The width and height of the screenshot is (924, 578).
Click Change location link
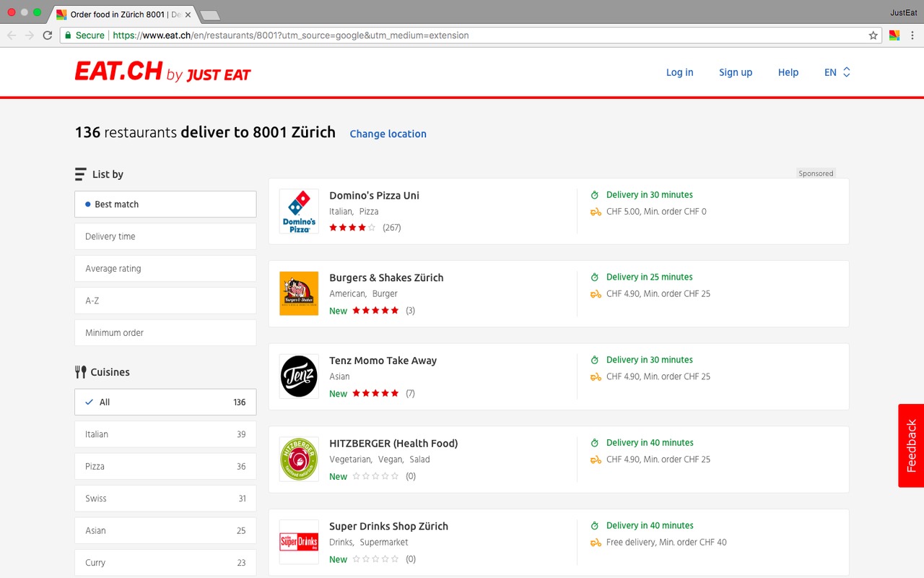pos(388,134)
